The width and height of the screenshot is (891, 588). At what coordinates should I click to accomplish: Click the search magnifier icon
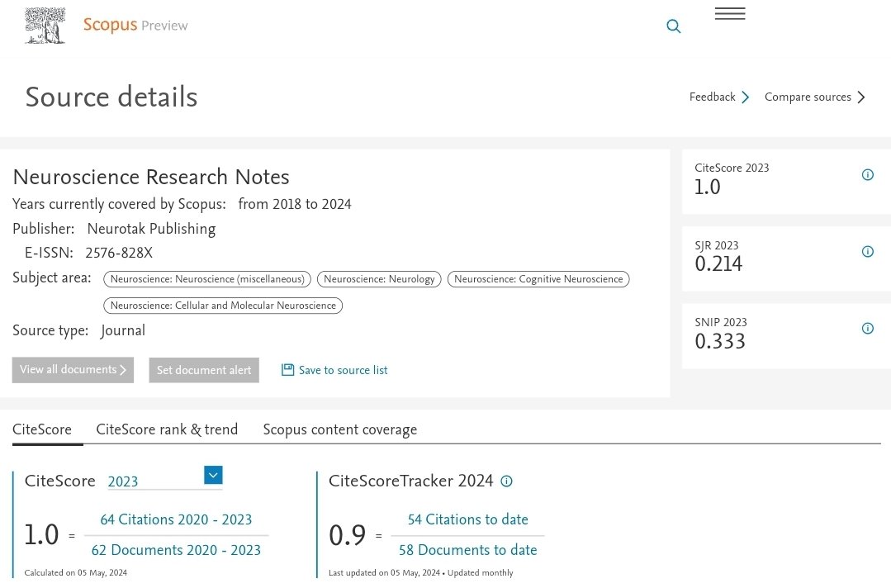tap(673, 26)
